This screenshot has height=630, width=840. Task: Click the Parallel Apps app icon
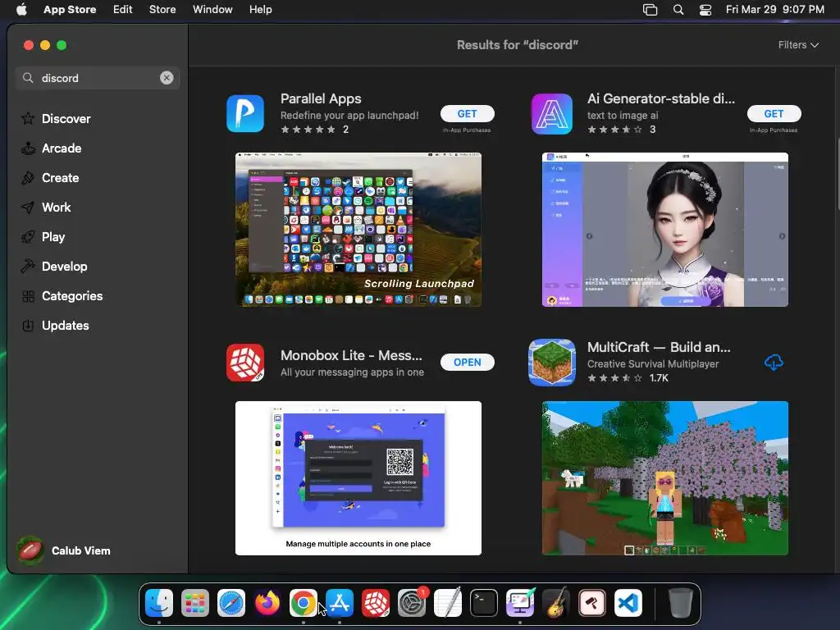click(x=245, y=113)
